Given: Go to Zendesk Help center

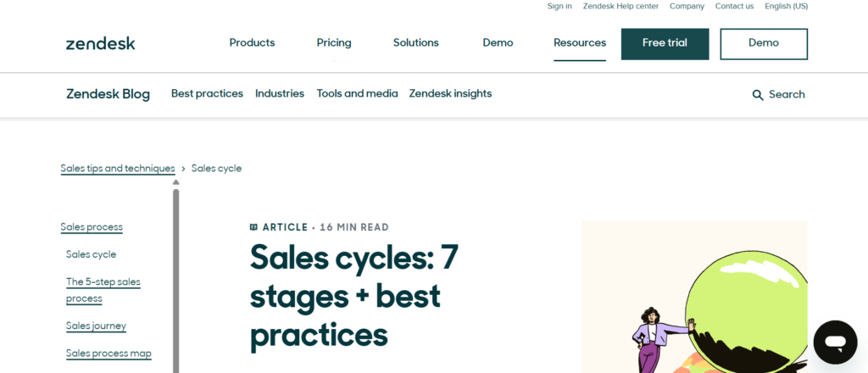Looking at the screenshot, I should tap(620, 6).
